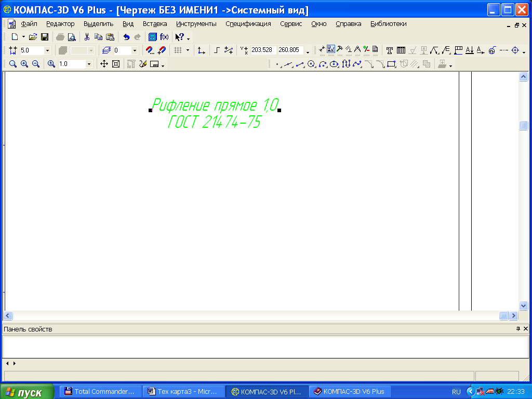Click the green text Рифление прямое 1,0
This screenshot has height=399, width=532.
point(215,105)
